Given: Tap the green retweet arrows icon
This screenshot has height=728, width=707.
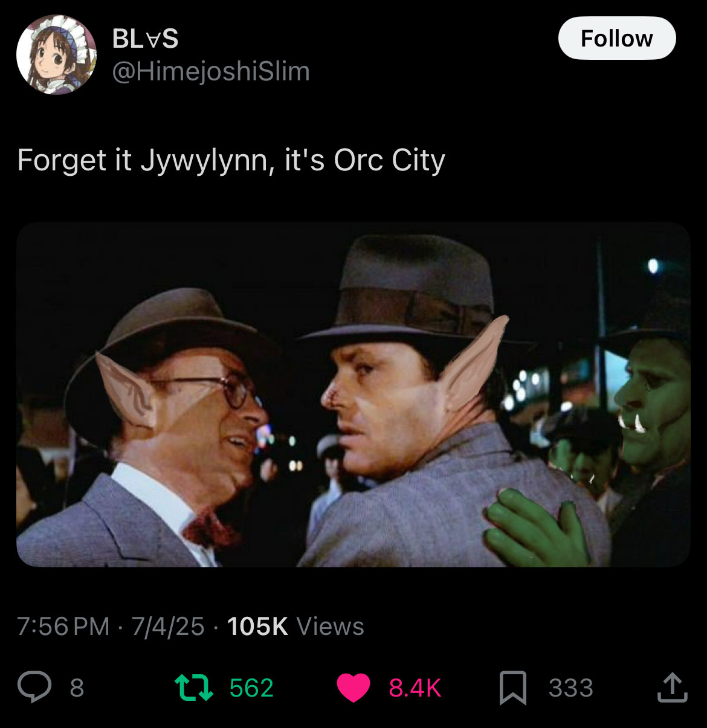Looking at the screenshot, I should coord(193,688).
